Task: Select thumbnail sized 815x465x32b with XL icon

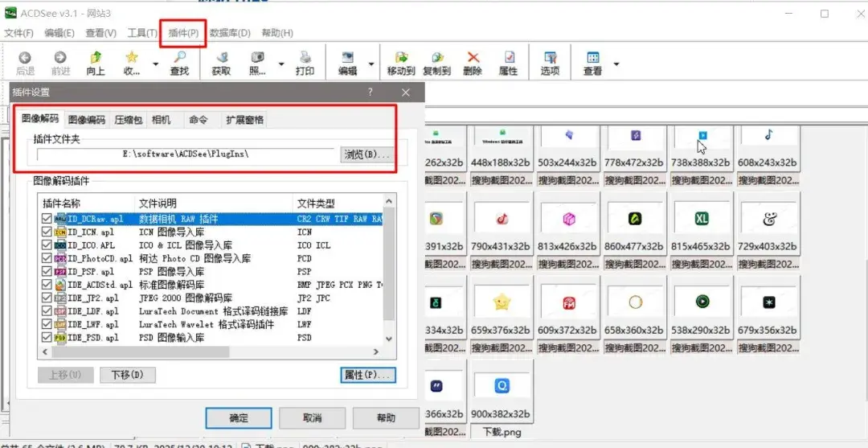Action: pyautogui.click(x=702, y=224)
